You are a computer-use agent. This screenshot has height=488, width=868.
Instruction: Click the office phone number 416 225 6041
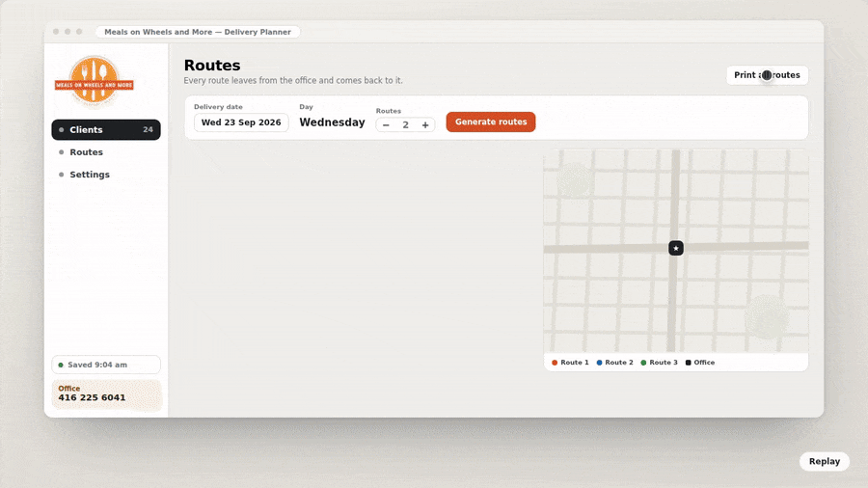pyautogui.click(x=92, y=397)
